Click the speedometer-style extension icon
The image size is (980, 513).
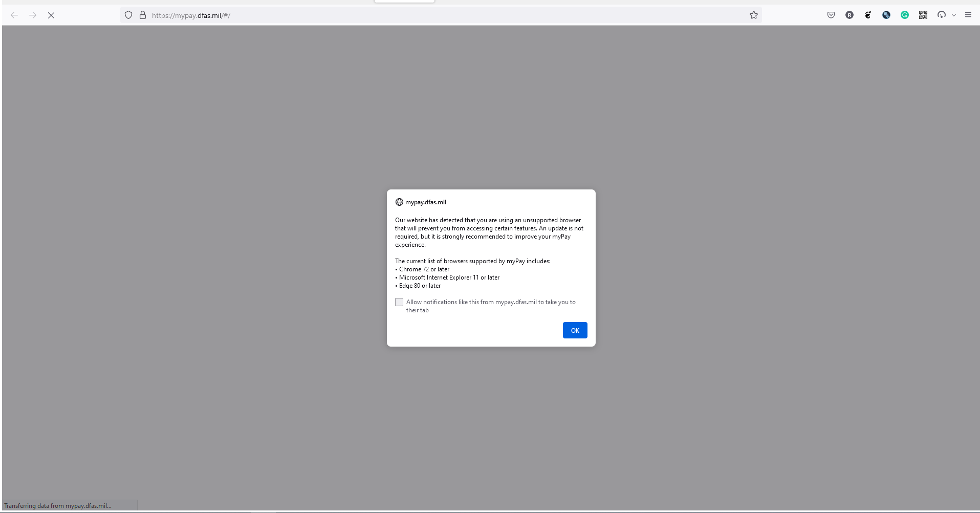coord(941,15)
